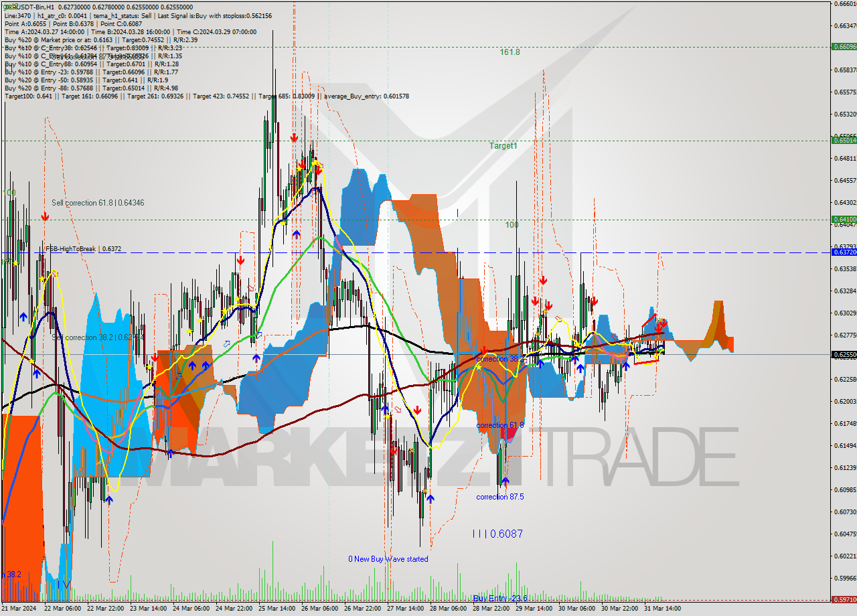
Task: Select the 'Sell correction 61.8 | 0.64346' label
Action: (x=98, y=203)
